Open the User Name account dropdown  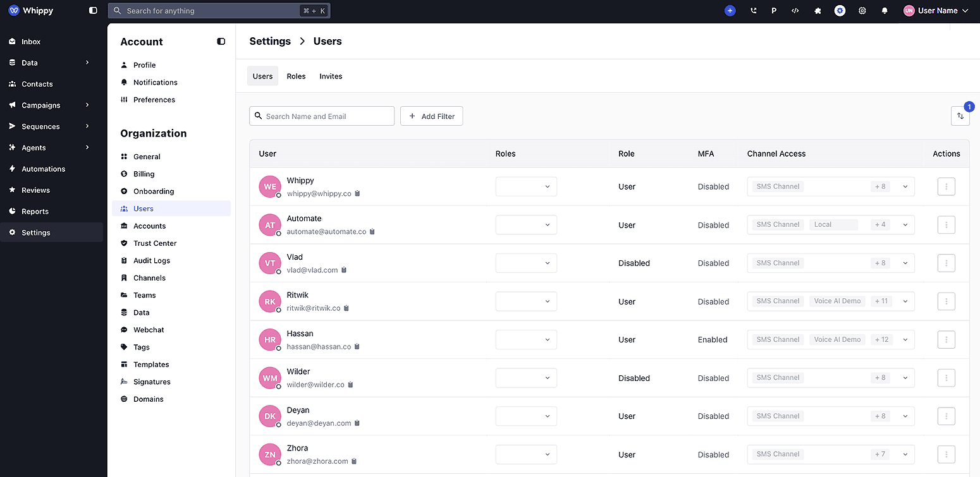[x=936, y=10]
